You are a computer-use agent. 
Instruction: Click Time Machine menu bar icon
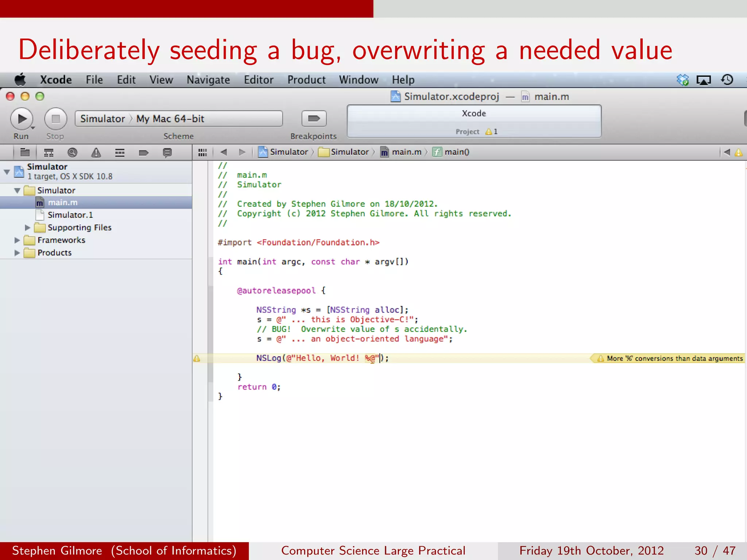tap(727, 79)
